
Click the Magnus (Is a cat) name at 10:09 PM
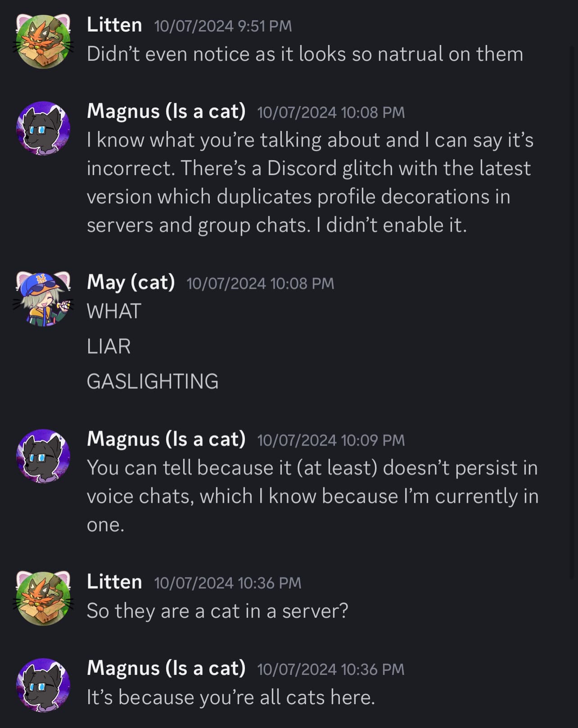[x=166, y=439]
